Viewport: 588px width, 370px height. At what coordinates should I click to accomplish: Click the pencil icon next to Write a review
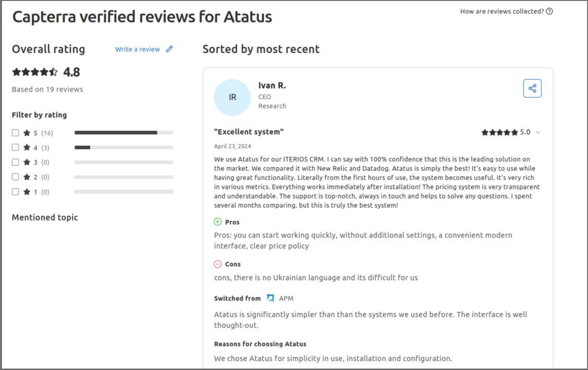click(x=170, y=49)
